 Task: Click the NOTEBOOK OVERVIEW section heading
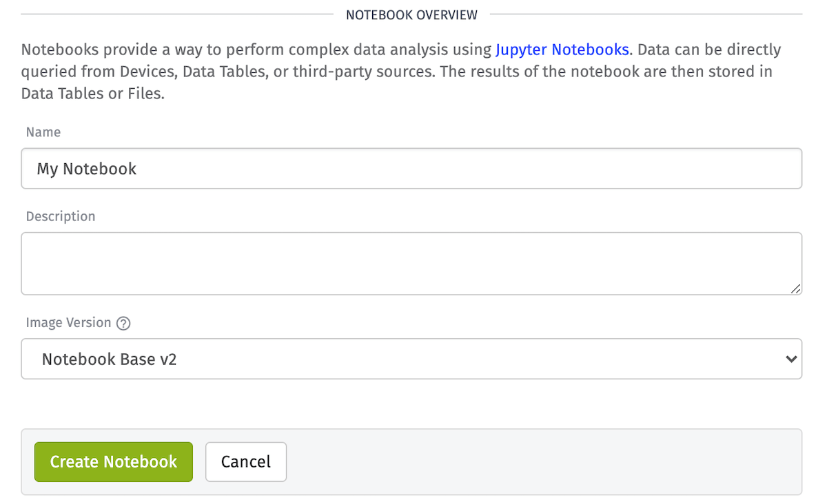(411, 14)
